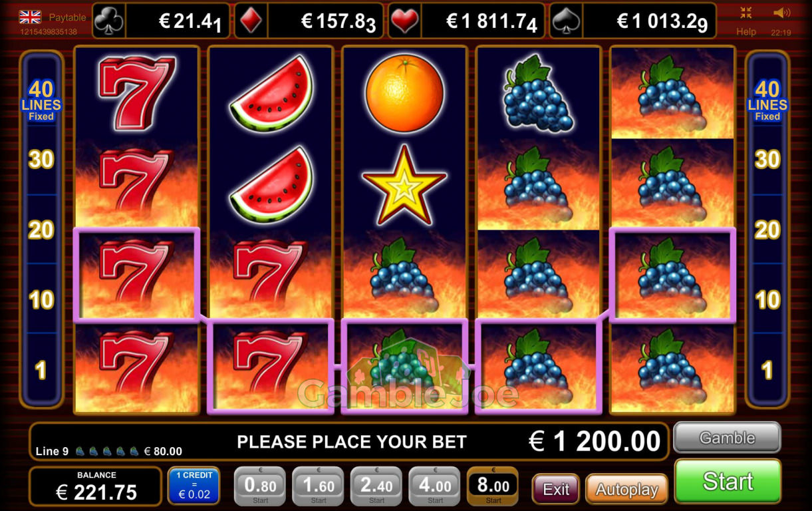Select the 0.80 euro bet

(x=260, y=486)
